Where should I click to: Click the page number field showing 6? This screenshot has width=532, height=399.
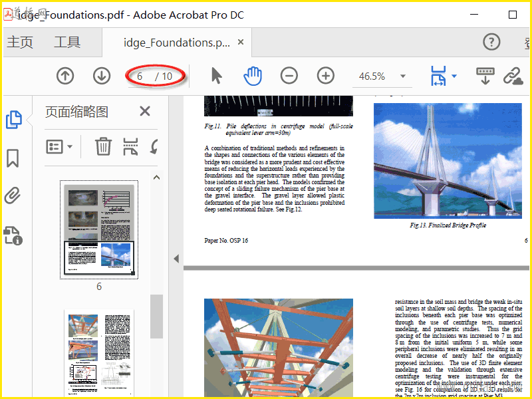point(140,76)
